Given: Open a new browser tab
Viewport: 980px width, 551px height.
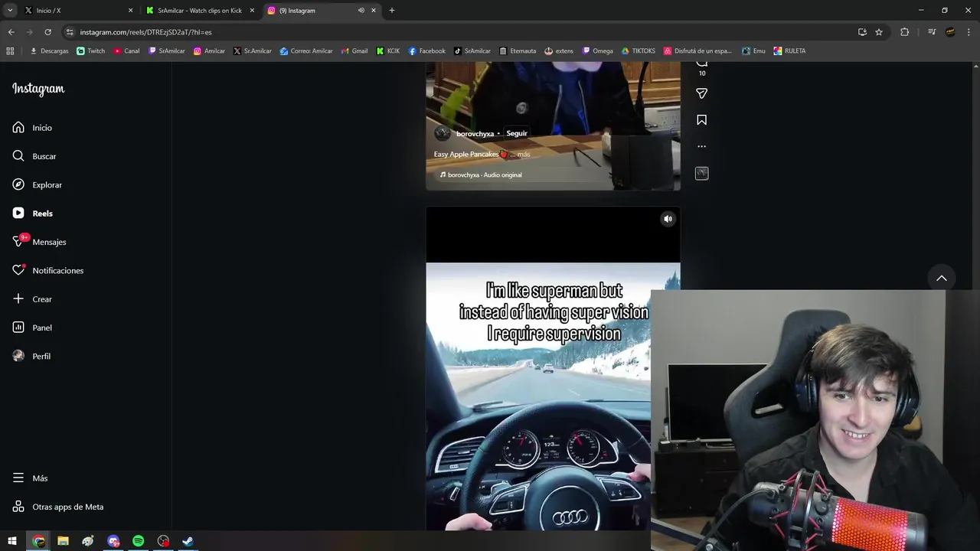Looking at the screenshot, I should coord(392,11).
